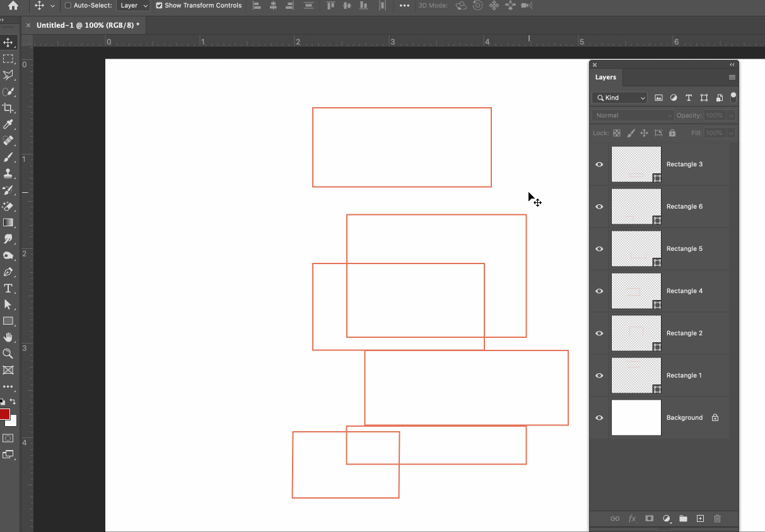Hide the Rectangle 4 layer
This screenshot has height=532, width=765.
pos(599,291)
